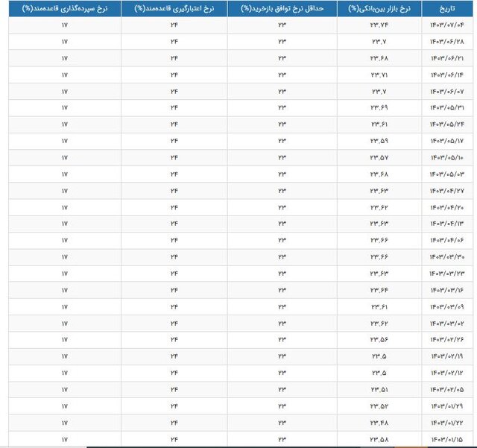Click the date cell 1403/04/27
This screenshot has width=477, height=448.
click(x=447, y=190)
